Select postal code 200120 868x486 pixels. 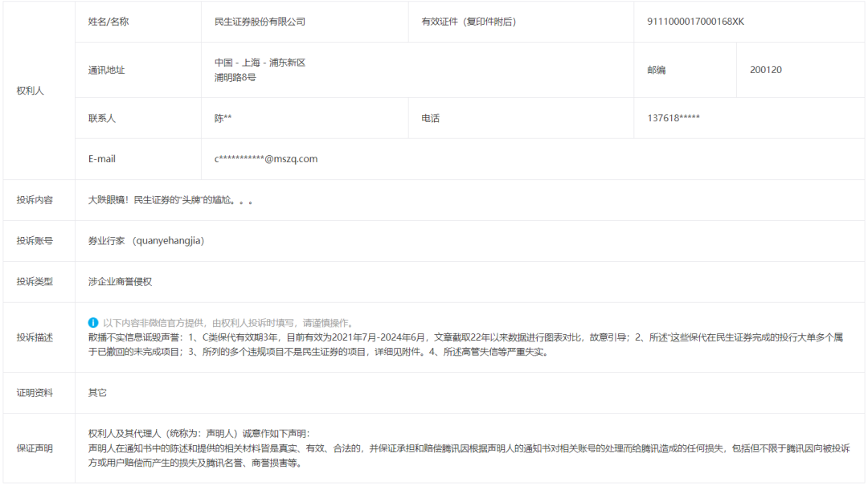coord(766,70)
